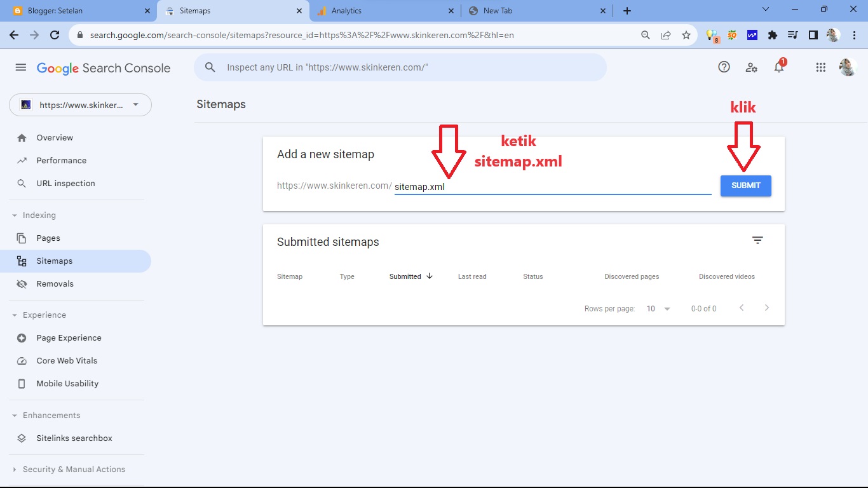The height and width of the screenshot is (488, 868).
Task: Click the Chrome profile avatar in toolbar
Action: coord(833,36)
